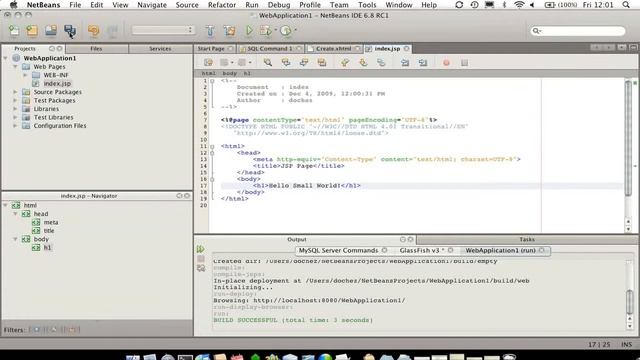Click the Toggle Bookmark editor icon

(381, 62)
